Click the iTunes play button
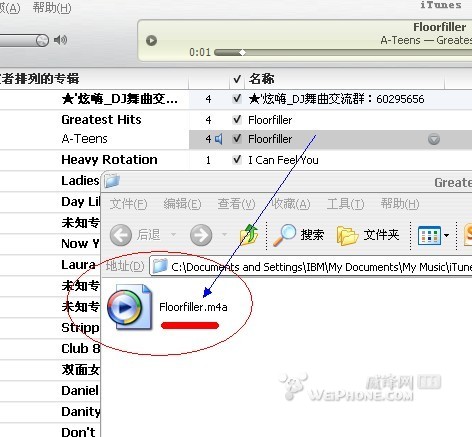 (x=151, y=41)
